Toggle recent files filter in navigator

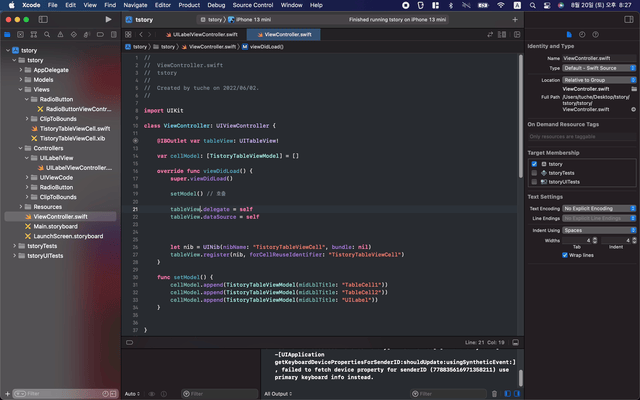pyautogui.click(x=105, y=394)
